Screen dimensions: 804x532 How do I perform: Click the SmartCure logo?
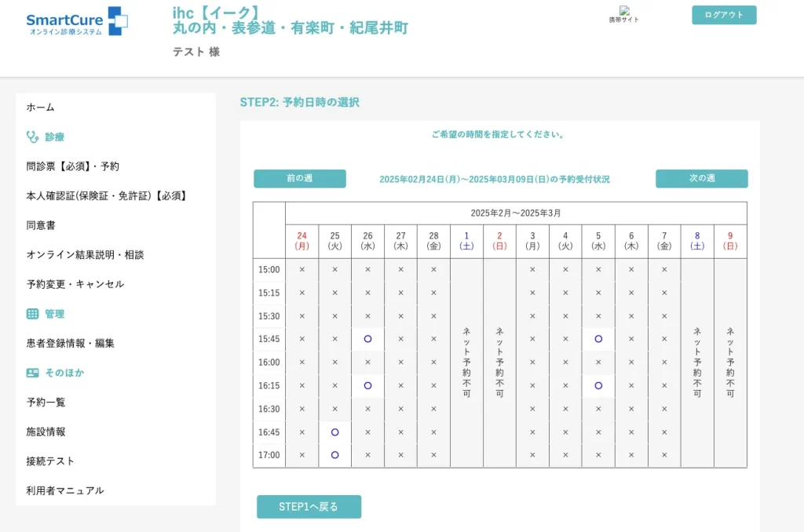[76, 21]
